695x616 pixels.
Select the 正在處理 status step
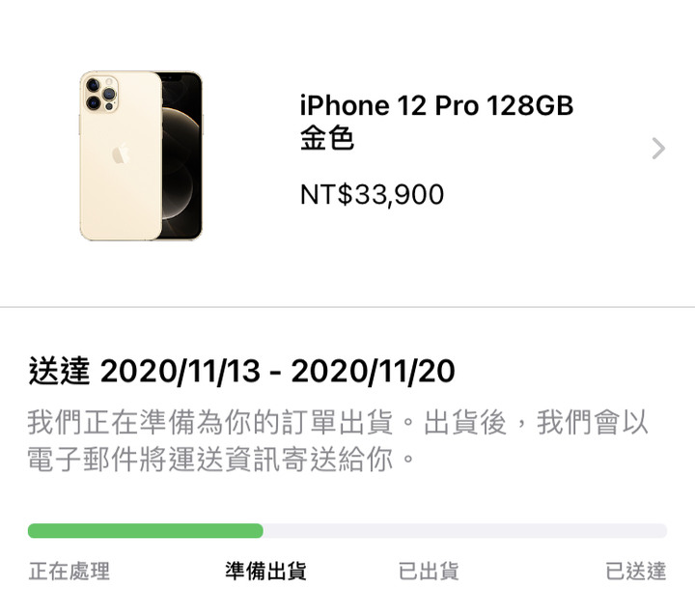[69, 571]
